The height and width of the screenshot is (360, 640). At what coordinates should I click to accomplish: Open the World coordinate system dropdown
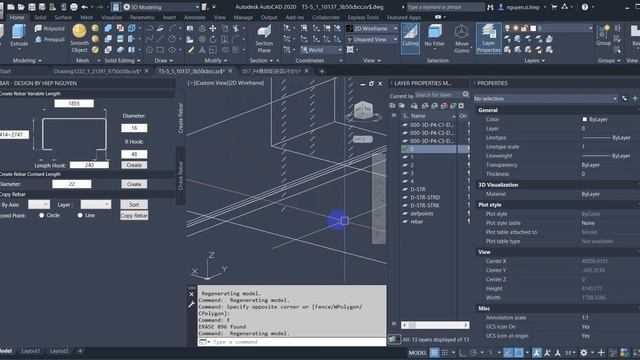click(x=321, y=50)
